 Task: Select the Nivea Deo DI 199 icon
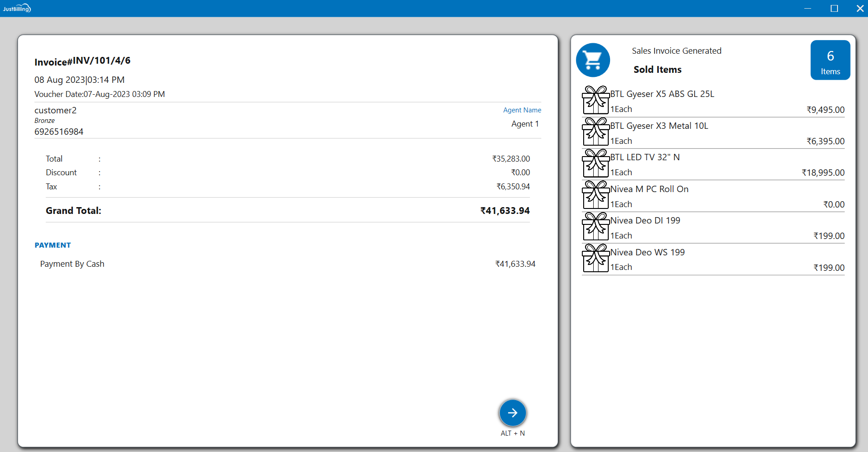coord(595,227)
